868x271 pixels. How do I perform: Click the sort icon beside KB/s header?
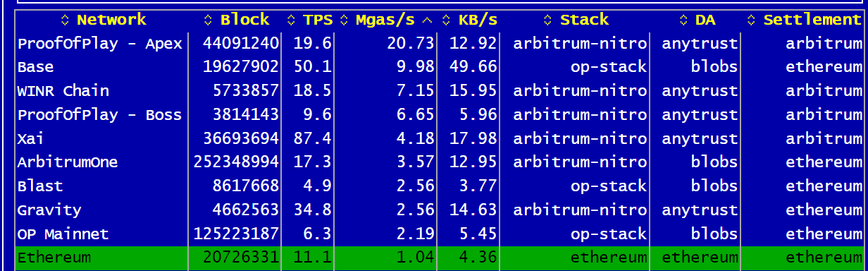click(x=446, y=20)
